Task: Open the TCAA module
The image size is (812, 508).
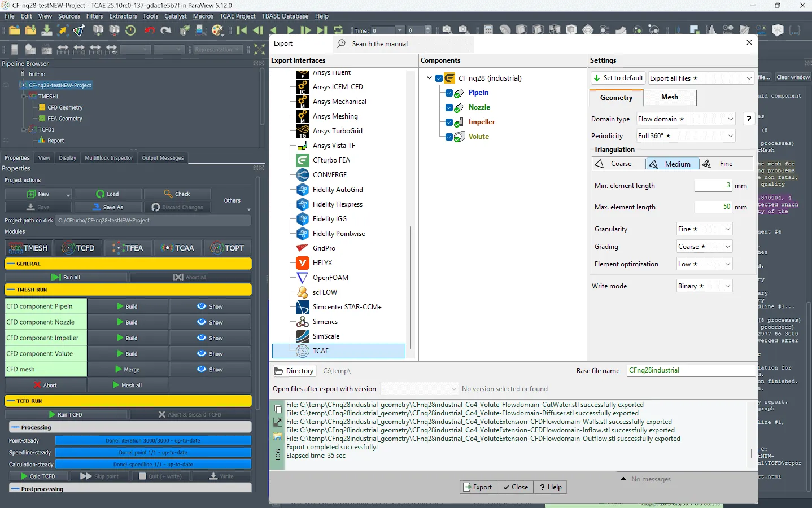Action: pos(178,248)
